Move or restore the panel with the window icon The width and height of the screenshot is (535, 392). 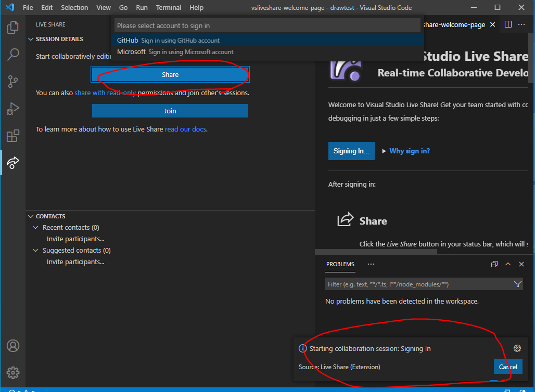coord(494,264)
